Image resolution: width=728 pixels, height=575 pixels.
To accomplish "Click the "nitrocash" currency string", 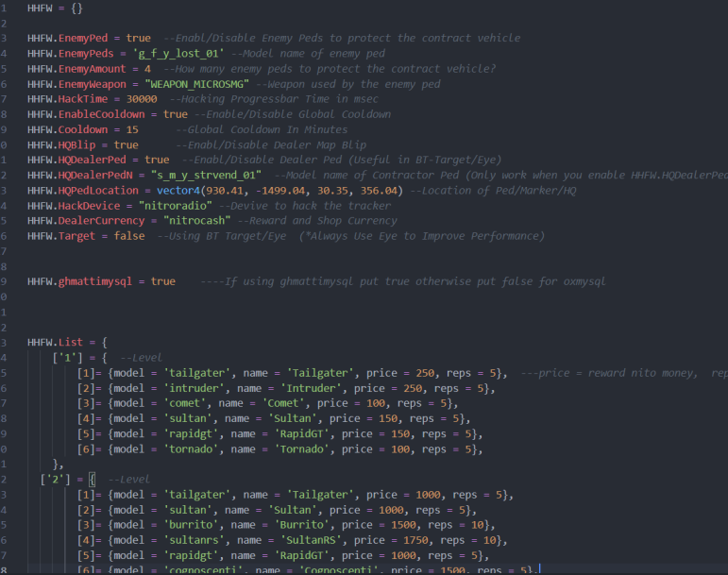I will click(x=196, y=220).
